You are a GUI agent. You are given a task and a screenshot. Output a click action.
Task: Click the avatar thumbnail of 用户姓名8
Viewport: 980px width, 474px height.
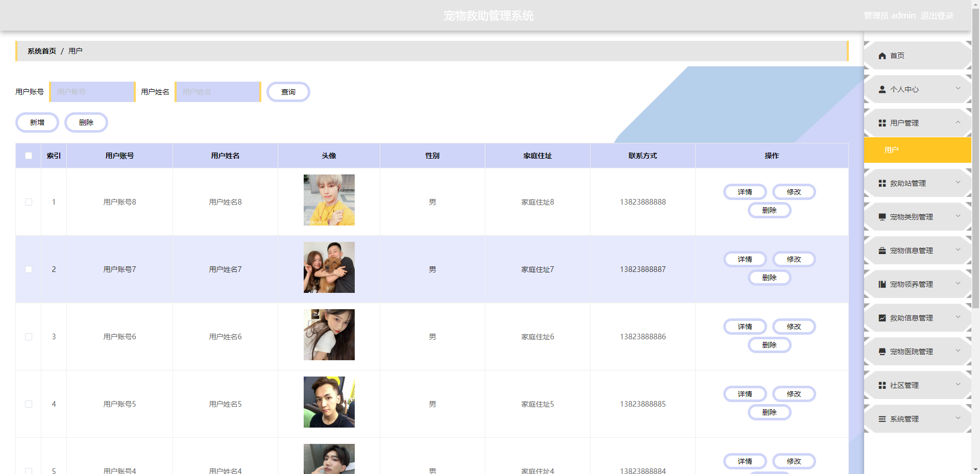329,200
